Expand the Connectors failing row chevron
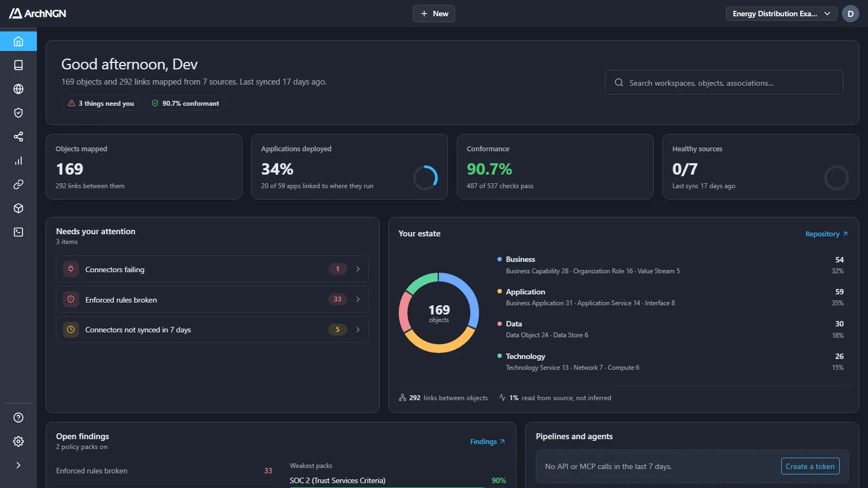Screen dimensions: 868x488 pyautogui.click(x=358, y=269)
